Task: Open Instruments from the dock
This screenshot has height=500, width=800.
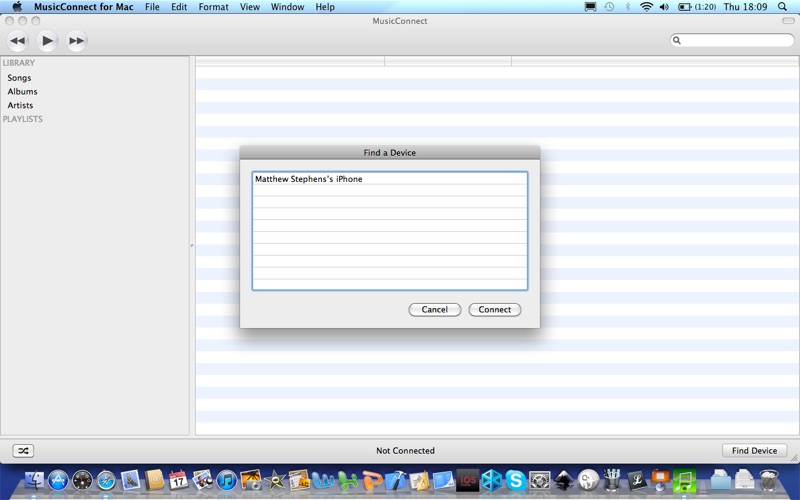Action: [420, 480]
